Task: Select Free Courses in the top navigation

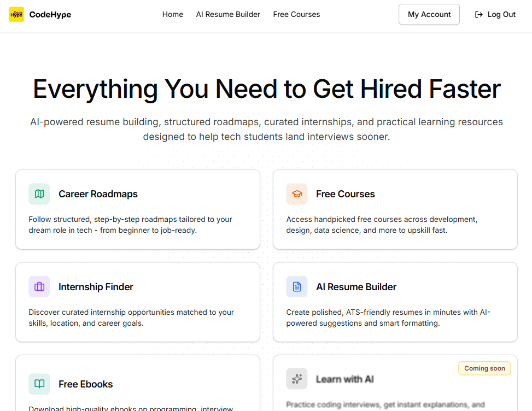Action: [x=296, y=15]
